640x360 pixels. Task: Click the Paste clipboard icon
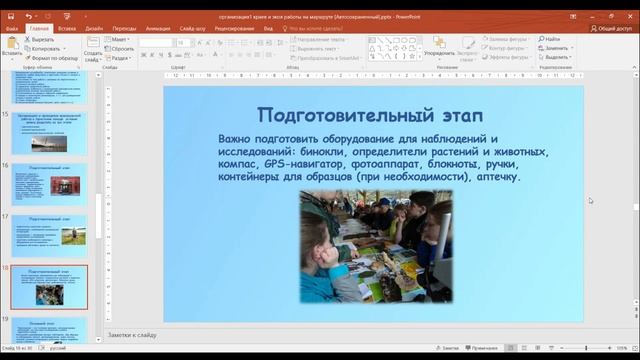pos(12,43)
